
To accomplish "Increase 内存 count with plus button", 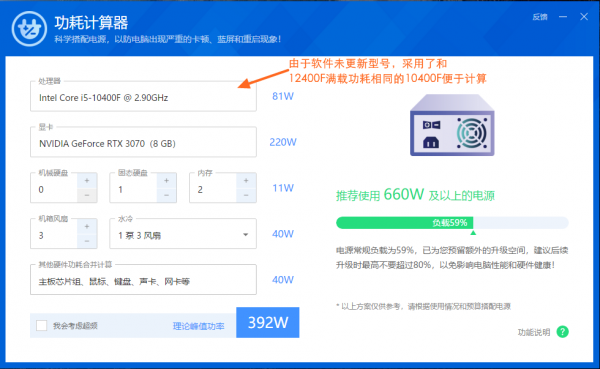I will [x=246, y=181].
